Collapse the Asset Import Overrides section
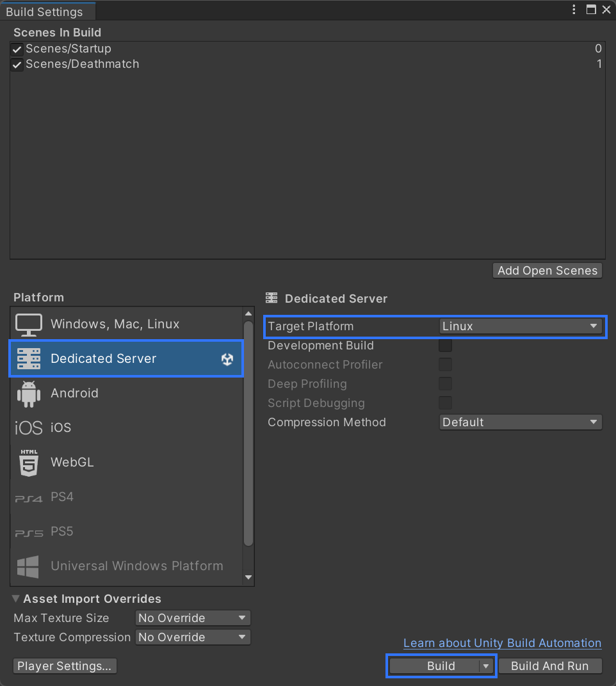Image resolution: width=616 pixels, height=686 pixels. tap(16, 598)
